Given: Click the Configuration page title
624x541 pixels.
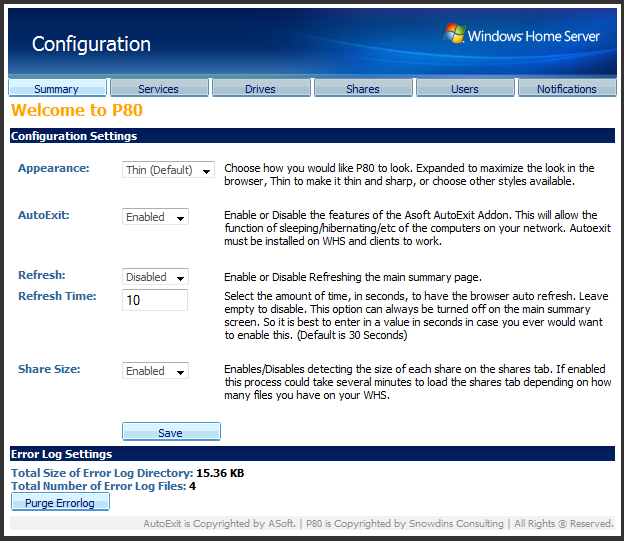Looking at the screenshot, I should (x=91, y=44).
